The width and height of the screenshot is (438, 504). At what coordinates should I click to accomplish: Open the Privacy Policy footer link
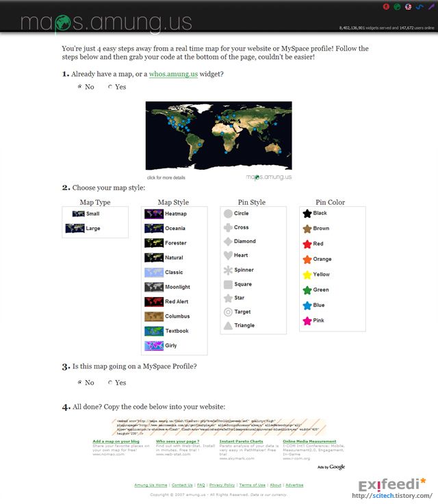pos(222,485)
